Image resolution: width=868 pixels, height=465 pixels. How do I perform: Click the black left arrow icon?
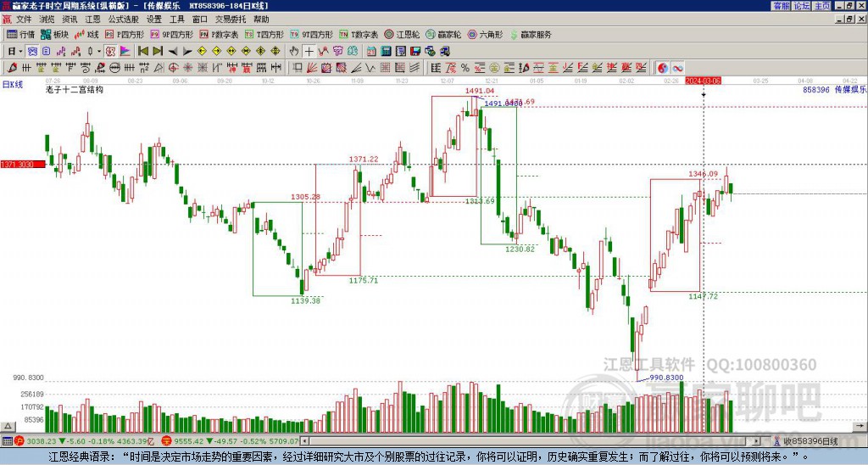(173, 51)
